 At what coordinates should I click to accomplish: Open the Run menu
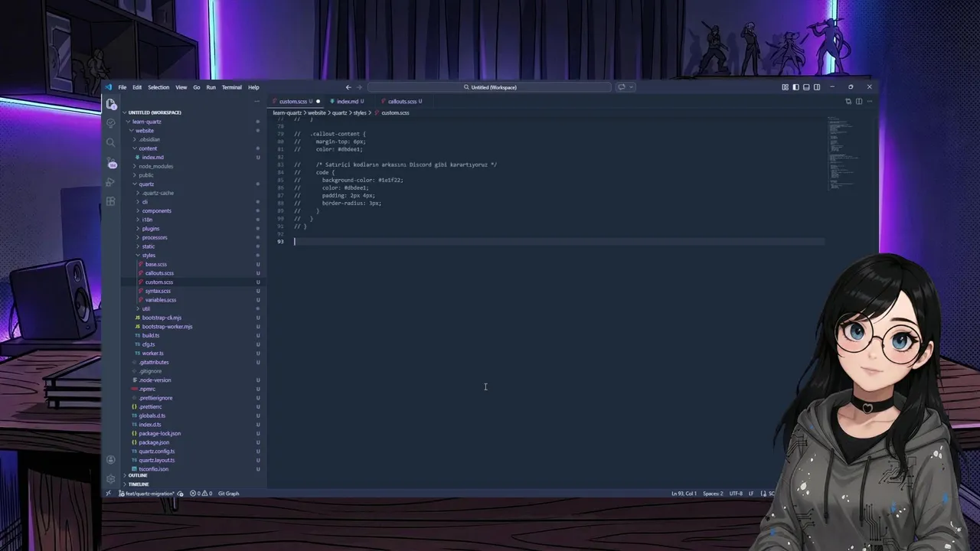(211, 87)
